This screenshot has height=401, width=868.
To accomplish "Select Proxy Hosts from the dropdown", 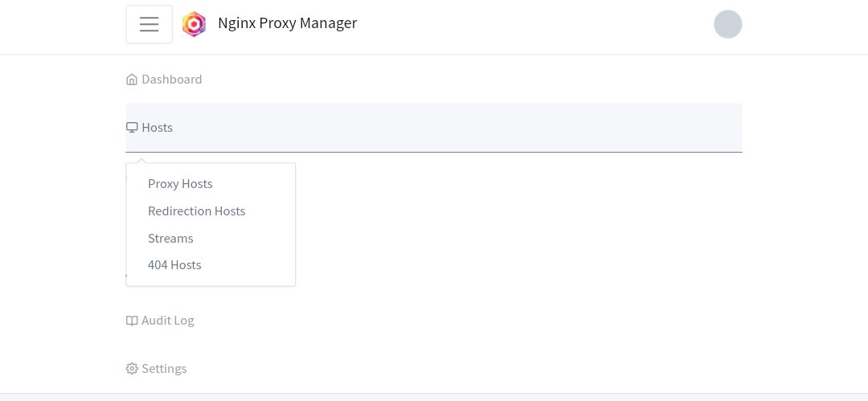I will point(180,184).
